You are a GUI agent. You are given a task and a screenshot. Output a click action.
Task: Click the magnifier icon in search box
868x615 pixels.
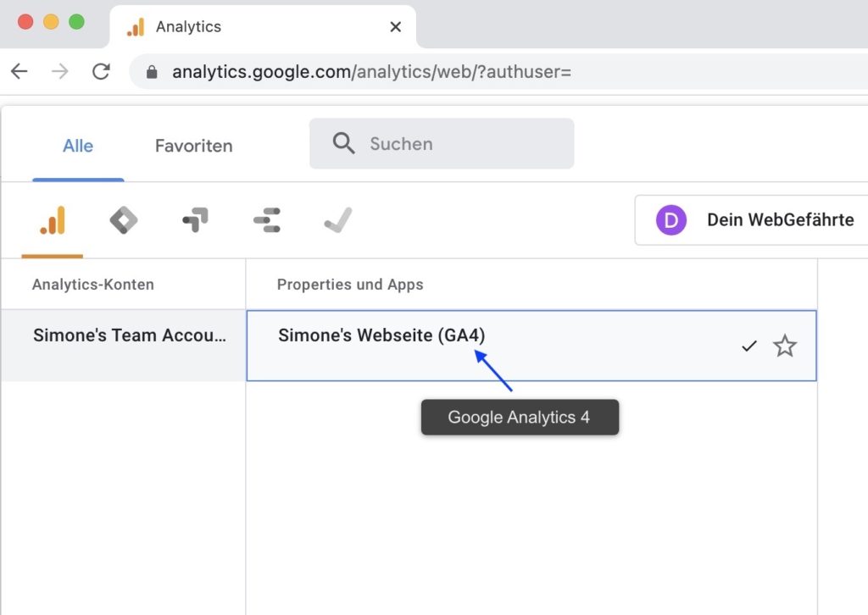coord(343,143)
